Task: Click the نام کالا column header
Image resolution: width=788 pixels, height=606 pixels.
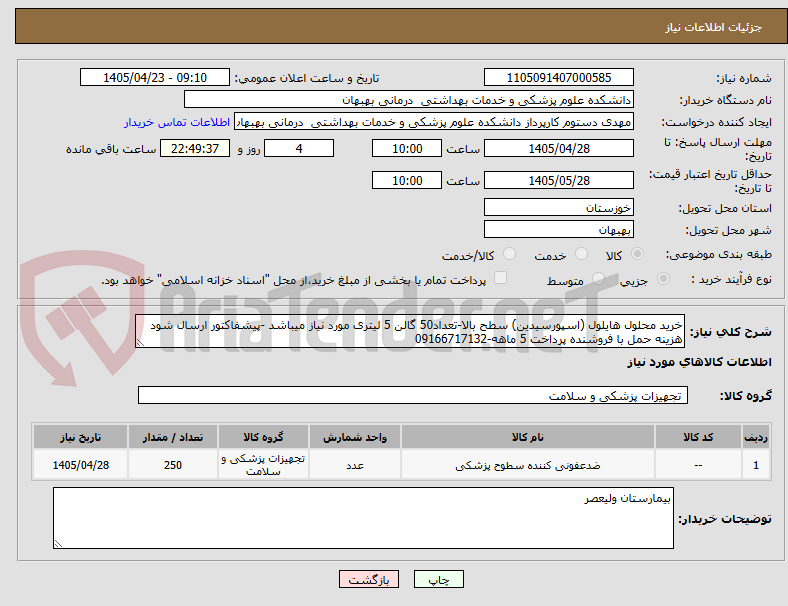Action: point(528,437)
